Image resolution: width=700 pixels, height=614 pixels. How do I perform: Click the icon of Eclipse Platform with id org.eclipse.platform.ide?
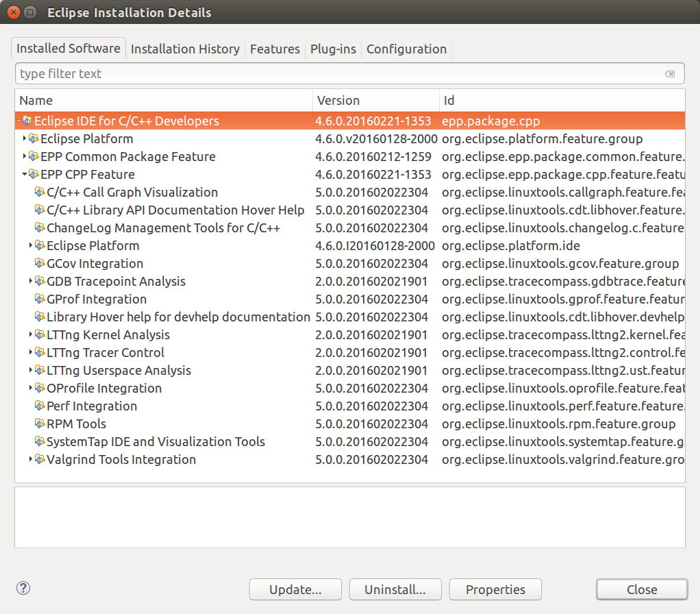pyautogui.click(x=40, y=245)
